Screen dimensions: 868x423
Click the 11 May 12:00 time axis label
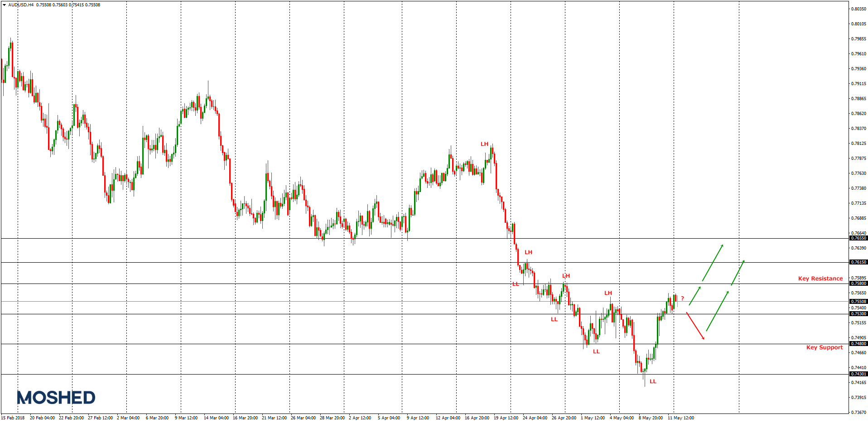(680, 418)
